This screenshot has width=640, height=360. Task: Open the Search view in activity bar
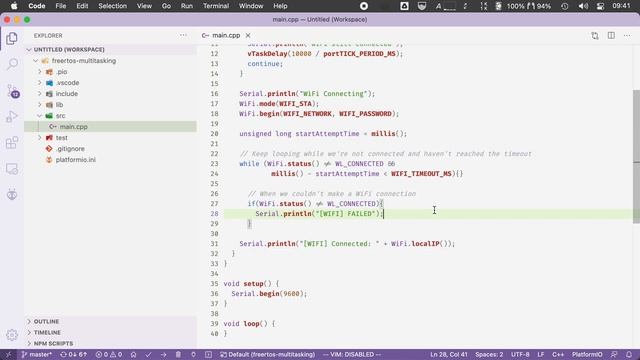pos(12,64)
